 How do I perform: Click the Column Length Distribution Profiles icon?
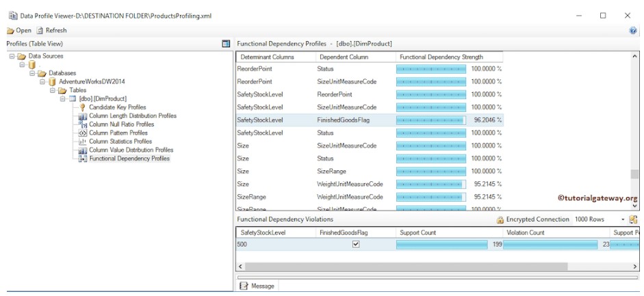(x=83, y=116)
